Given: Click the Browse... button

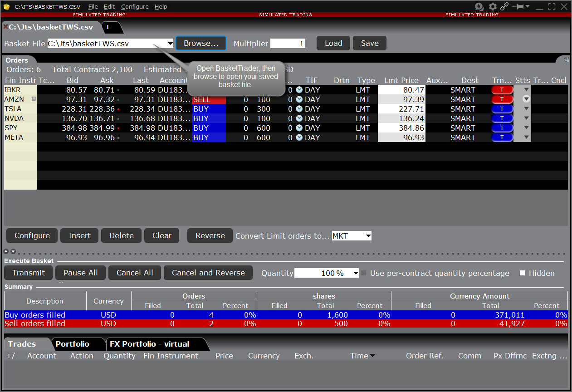Looking at the screenshot, I should (200, 44).
